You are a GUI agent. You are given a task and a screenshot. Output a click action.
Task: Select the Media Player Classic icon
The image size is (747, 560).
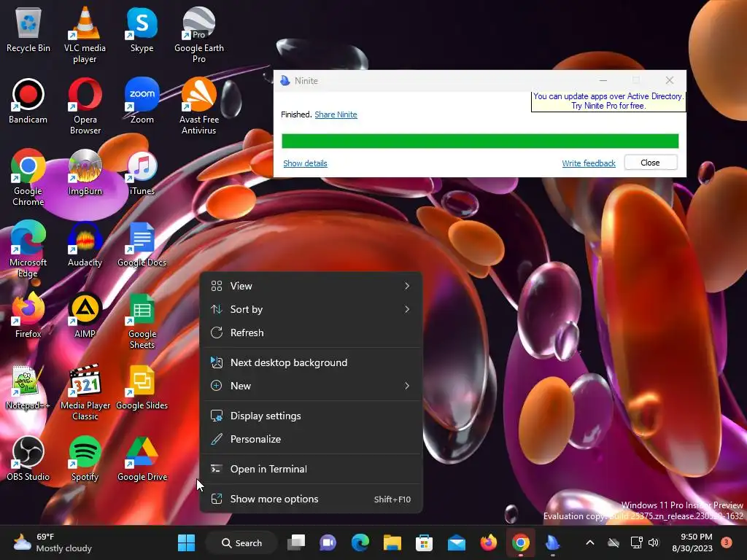(x=85, y=392)
